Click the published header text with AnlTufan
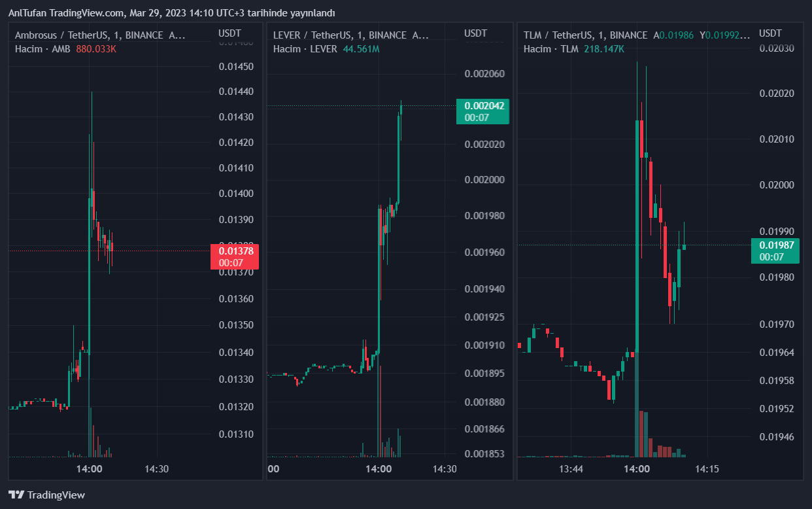 point(171,13)
